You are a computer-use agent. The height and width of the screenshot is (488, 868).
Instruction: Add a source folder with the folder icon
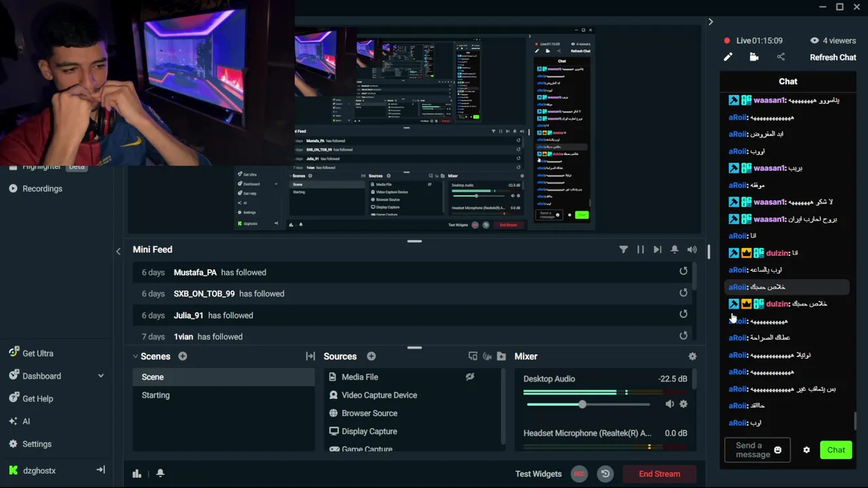(501, 357)
